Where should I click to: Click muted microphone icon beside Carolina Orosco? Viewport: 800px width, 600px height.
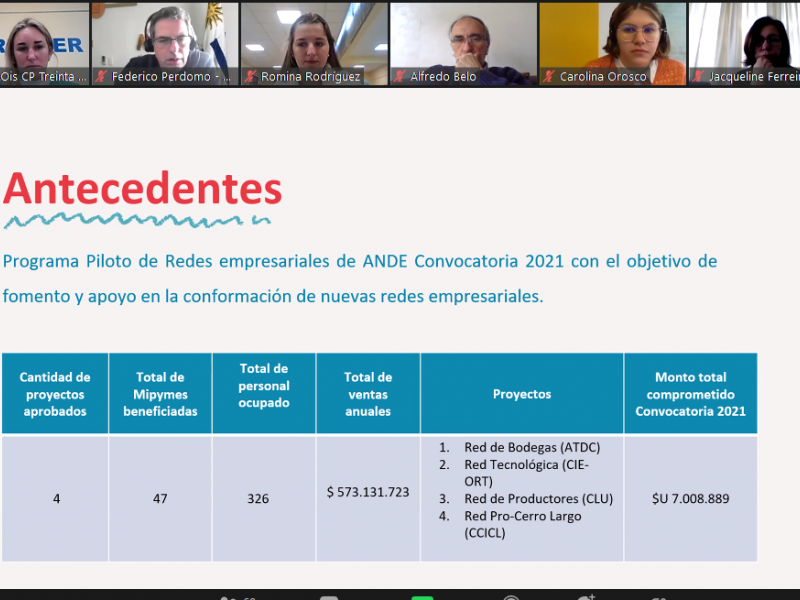(549, 77)
